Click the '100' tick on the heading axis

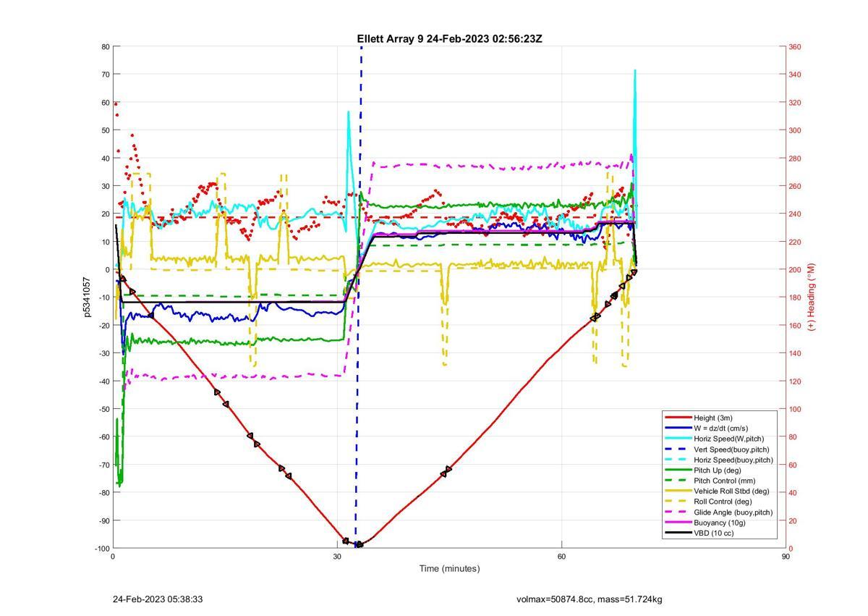point(794,409)
